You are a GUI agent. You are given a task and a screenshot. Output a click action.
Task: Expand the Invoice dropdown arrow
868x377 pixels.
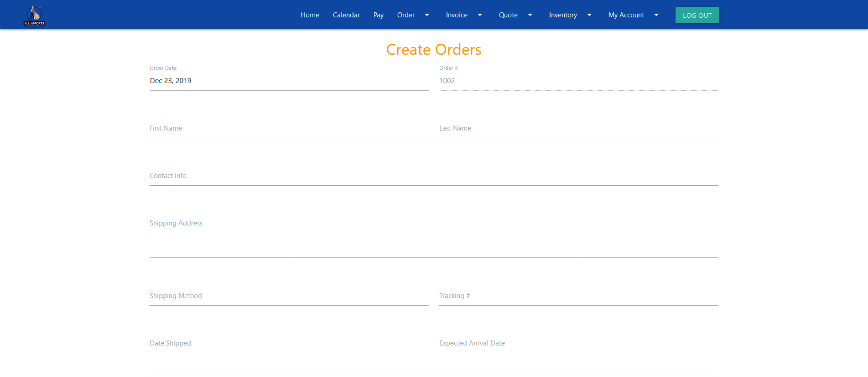pyautogui.click(x=480, y=15)
